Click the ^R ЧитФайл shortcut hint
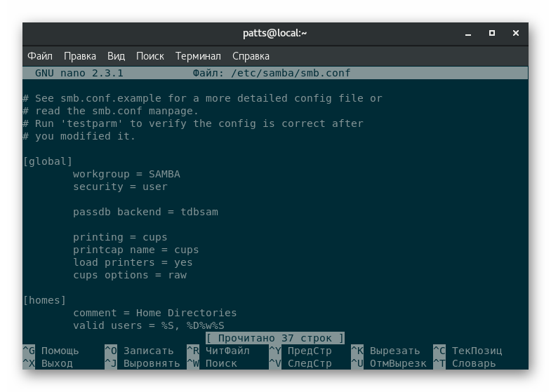 [218, 351]
